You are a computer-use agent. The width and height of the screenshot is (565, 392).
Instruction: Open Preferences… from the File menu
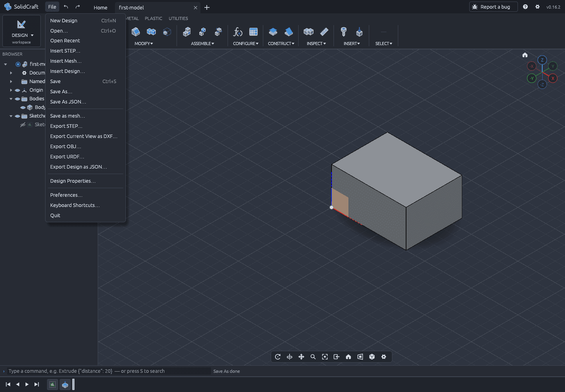(x=86, y=195)
